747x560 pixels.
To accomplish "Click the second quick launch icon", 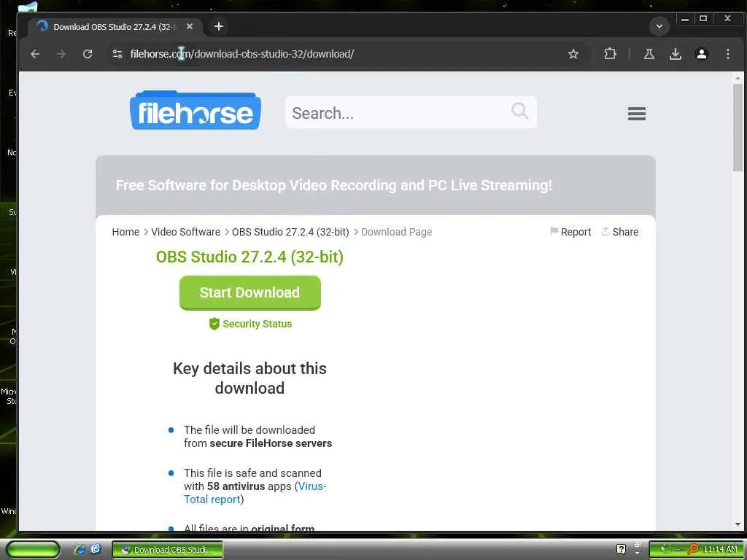I will point(96,549).
